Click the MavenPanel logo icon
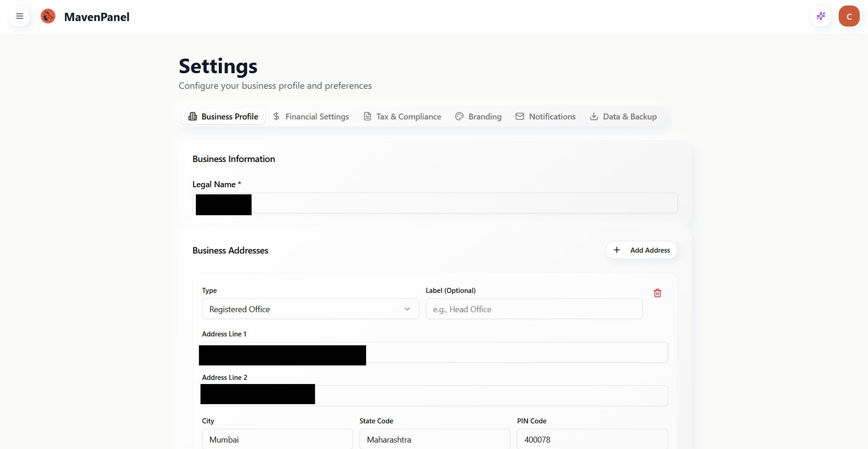The image size is (868, 449). [48, 16]
